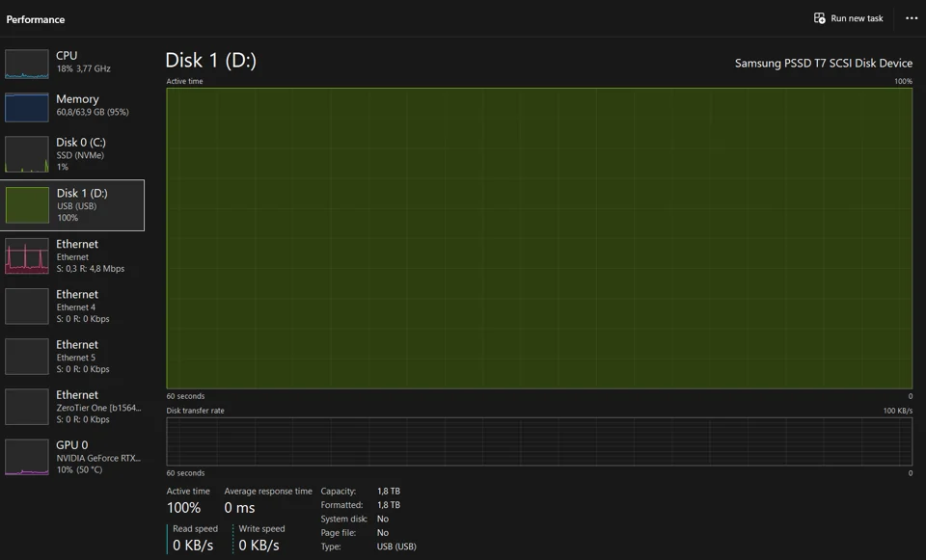
Task: Click the GPU 0 mini graph thumbnail
Action: [x=27, y=457]
